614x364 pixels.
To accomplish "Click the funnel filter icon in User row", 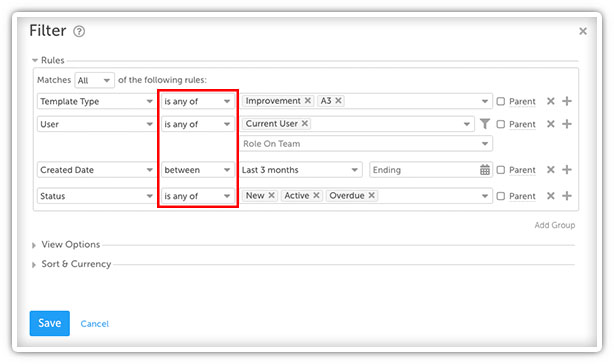I will coord(485,124).
